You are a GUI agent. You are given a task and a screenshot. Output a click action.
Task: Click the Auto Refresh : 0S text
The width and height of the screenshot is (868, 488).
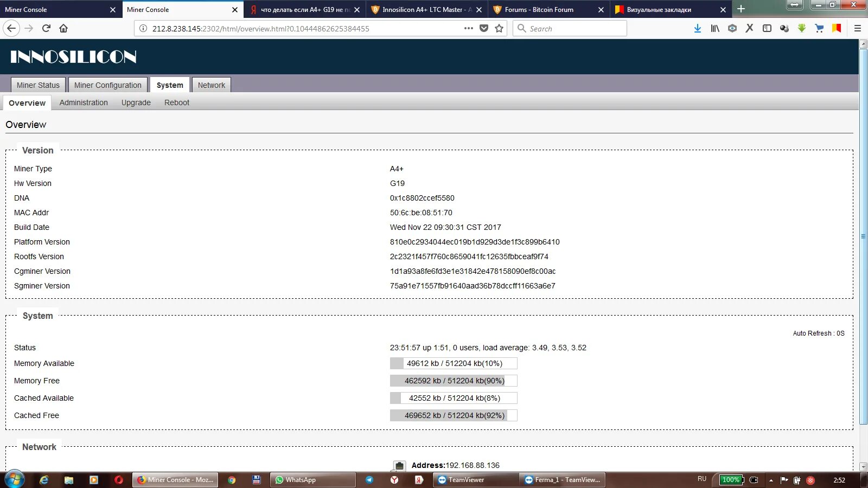coord(819,333)
